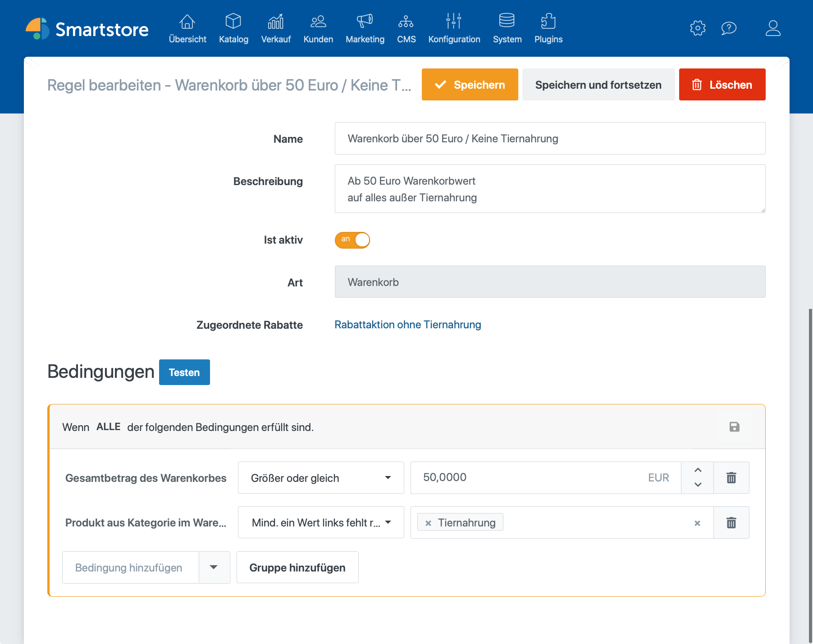
Task: Open the user account profile icon
Action: [773, 28]
